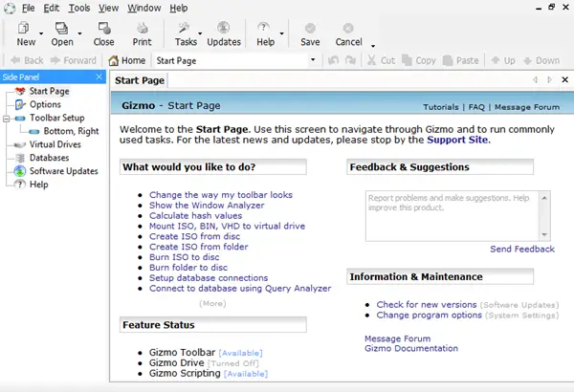Switch to the Start Page tab
The image size is (574, 392).
pyautogui.click(x=140, y=80)
